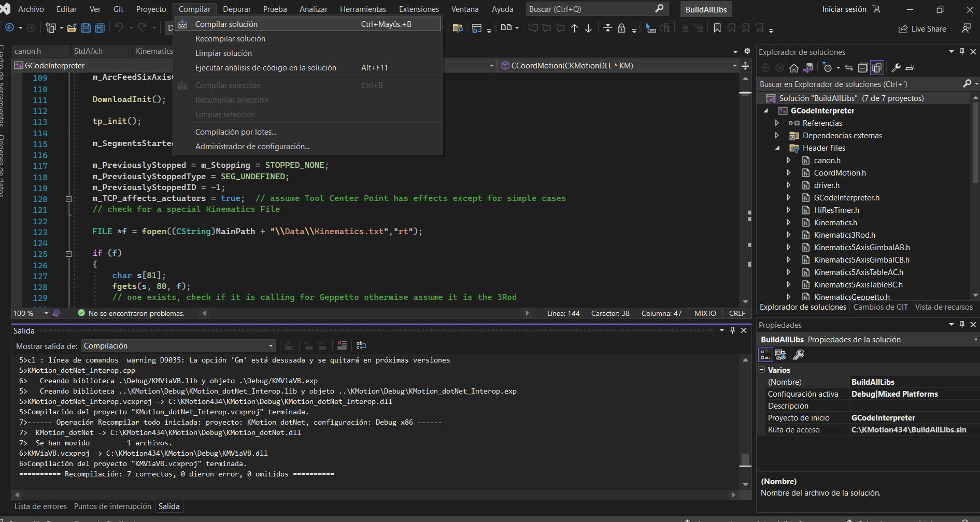Click the Find in Files folder icon
This screenshot has width=980, height=522.
[x=458, y=28]
